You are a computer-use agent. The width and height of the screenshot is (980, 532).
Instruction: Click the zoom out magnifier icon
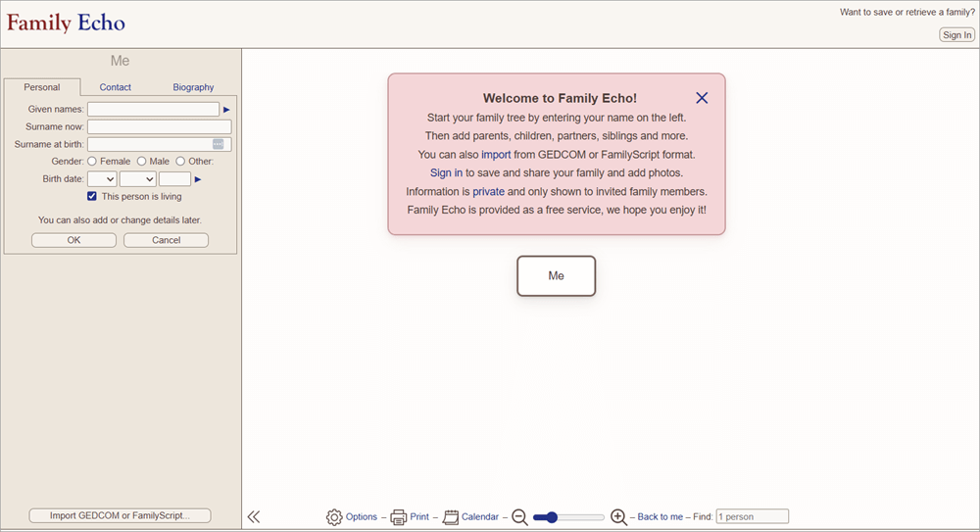coord(519,517)
